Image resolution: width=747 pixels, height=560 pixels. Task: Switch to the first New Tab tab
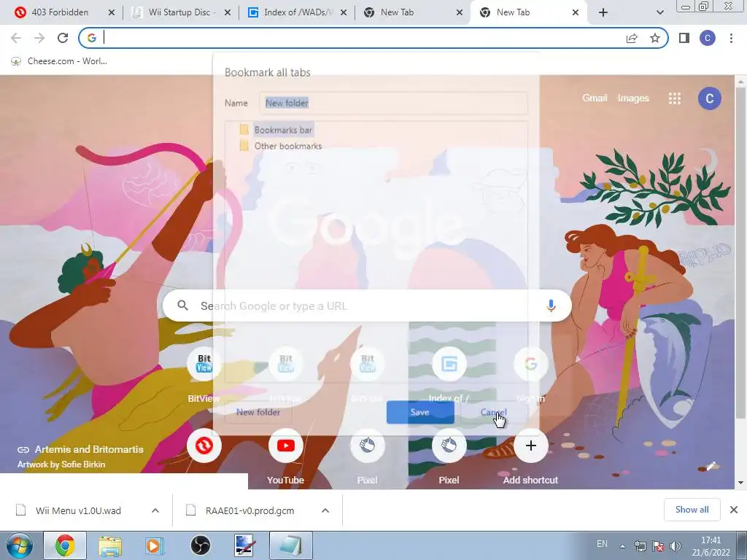[x=397, y=13]
